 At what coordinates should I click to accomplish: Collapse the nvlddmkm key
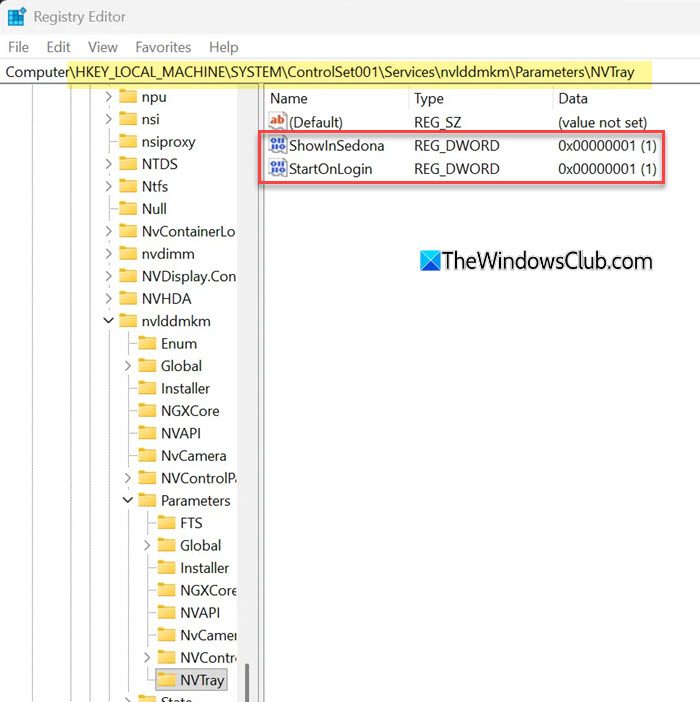108,321
